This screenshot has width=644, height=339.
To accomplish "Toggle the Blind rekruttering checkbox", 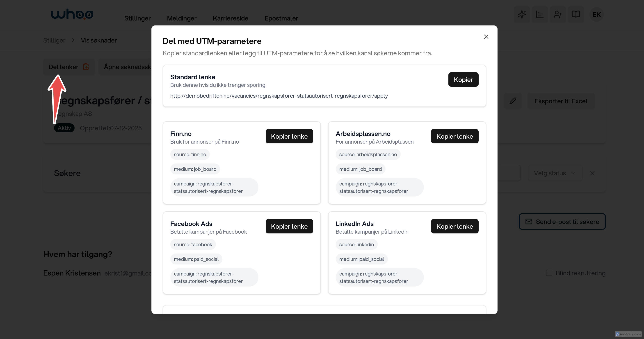I will (x=549, y=273).
